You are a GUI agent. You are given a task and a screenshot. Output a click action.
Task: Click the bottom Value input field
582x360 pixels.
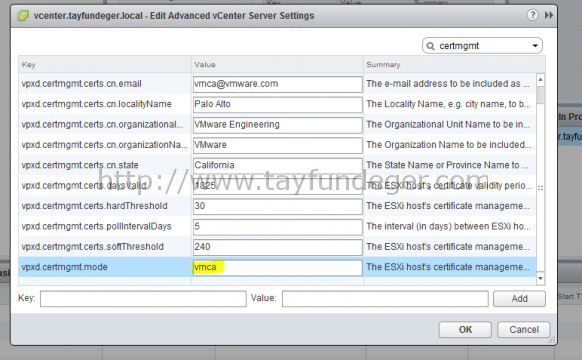click(385, 299)
